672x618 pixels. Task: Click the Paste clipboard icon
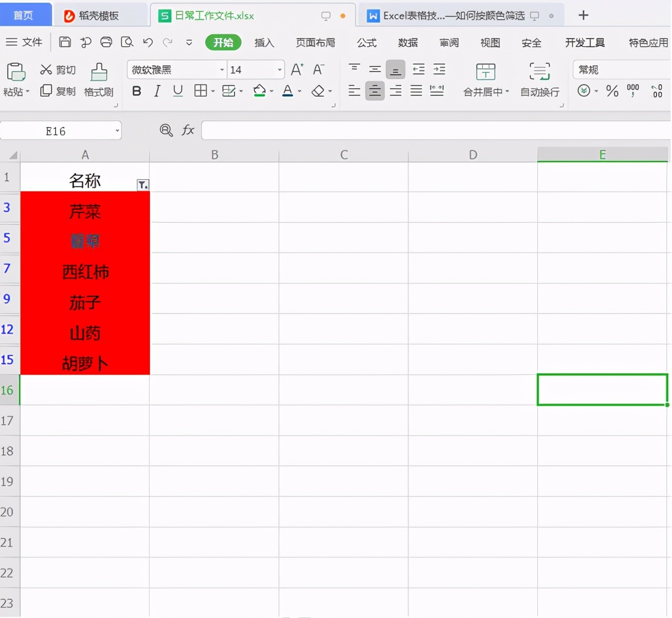click(15, 72)
